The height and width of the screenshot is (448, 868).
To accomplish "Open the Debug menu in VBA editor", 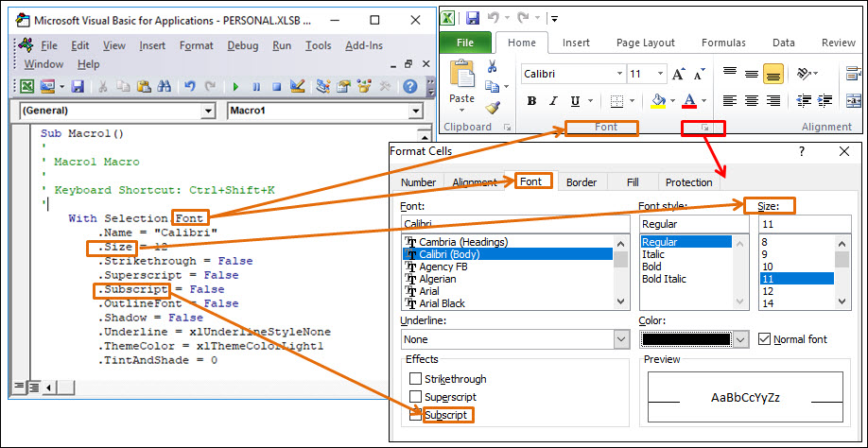I will point(242,46).
